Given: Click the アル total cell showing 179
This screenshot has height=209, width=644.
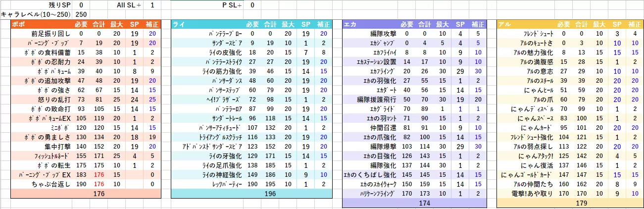Looking at the screenshot, I should point(582,203).
